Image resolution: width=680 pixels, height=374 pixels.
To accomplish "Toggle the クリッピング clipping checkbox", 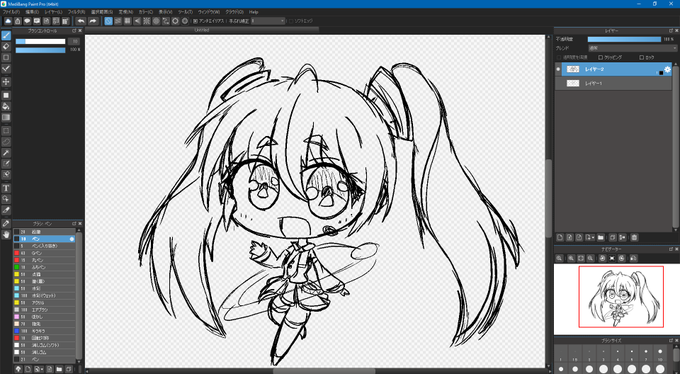I will (601, 57).
